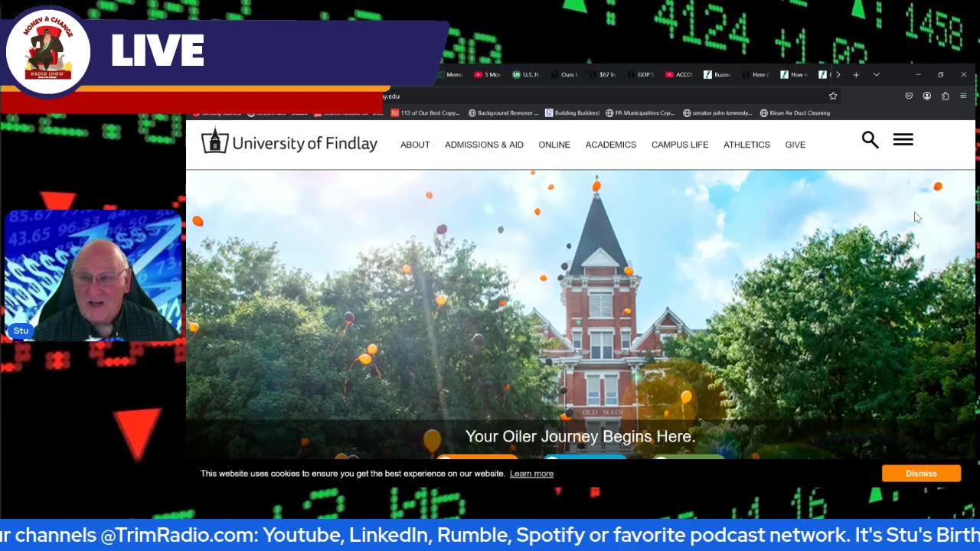Open the '113 of Our Best Copy...' bookmark

(426, 112)
